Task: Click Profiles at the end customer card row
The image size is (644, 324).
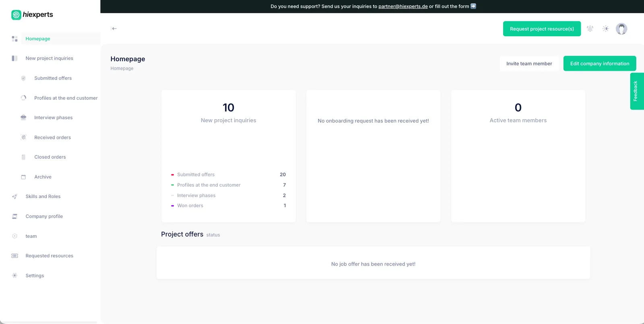Action: tap(229, 185)
